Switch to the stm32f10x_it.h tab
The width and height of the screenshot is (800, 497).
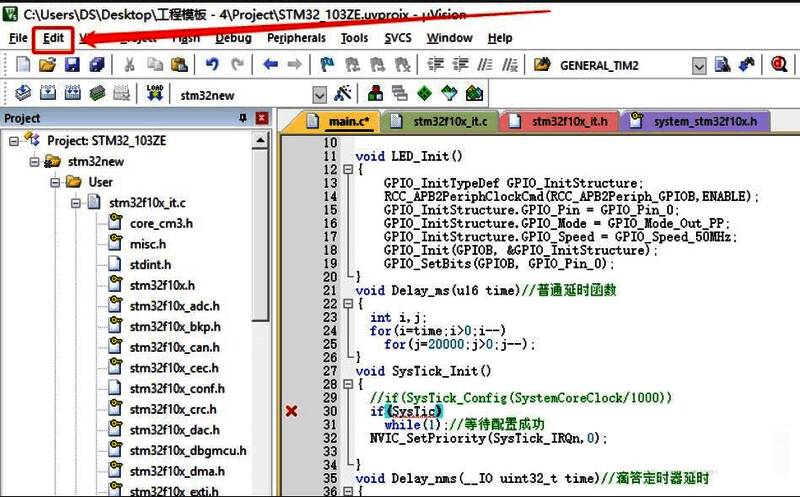click(x=568, y=122)
